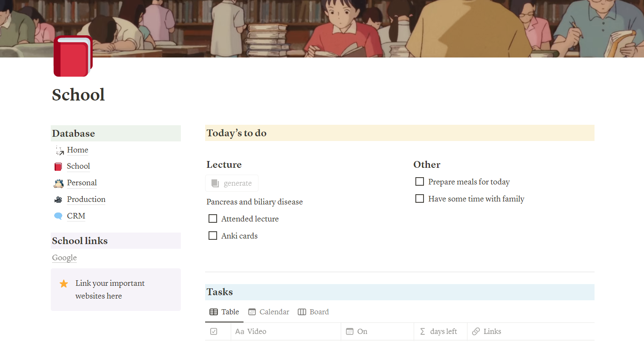Click the red book School page icon
644x345 pixels.
(73, 56)
